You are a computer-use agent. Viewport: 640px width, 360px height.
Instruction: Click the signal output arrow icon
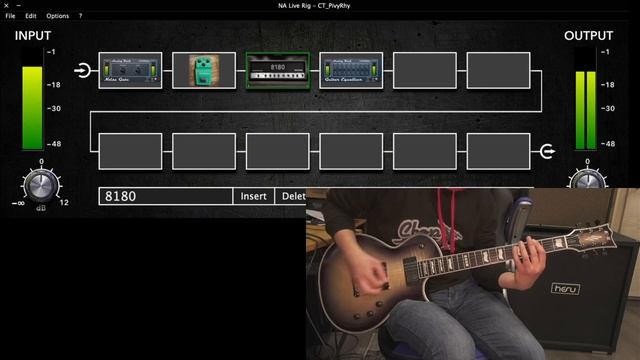pyautogui.click(x=547, y=151)
